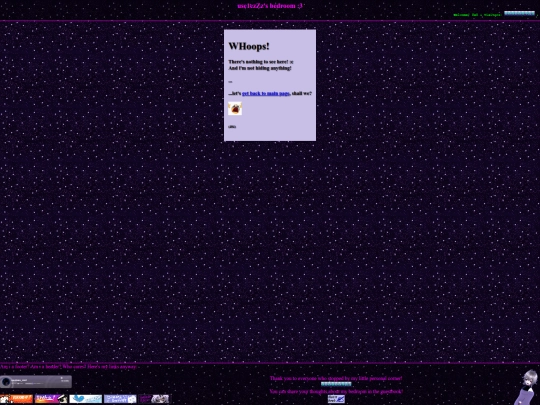This screenshot has width=540, height=405.
Task: Open the blue bird Twitter banner button
Action: (86, 399)
